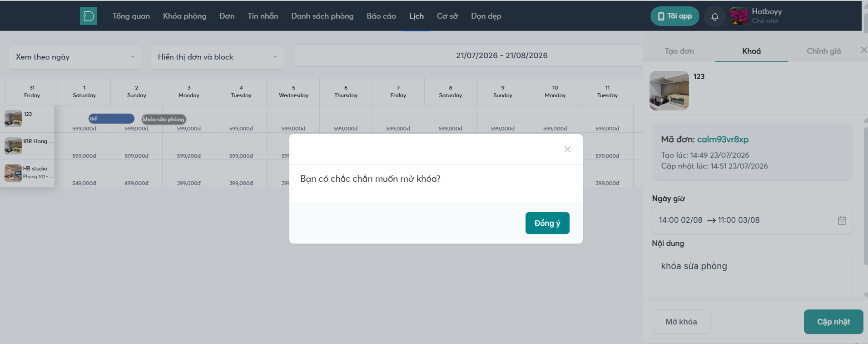Click the 499,000đ price for HB studio
The width and height of the screenshot is (868, 344).
tap(136, 183)
